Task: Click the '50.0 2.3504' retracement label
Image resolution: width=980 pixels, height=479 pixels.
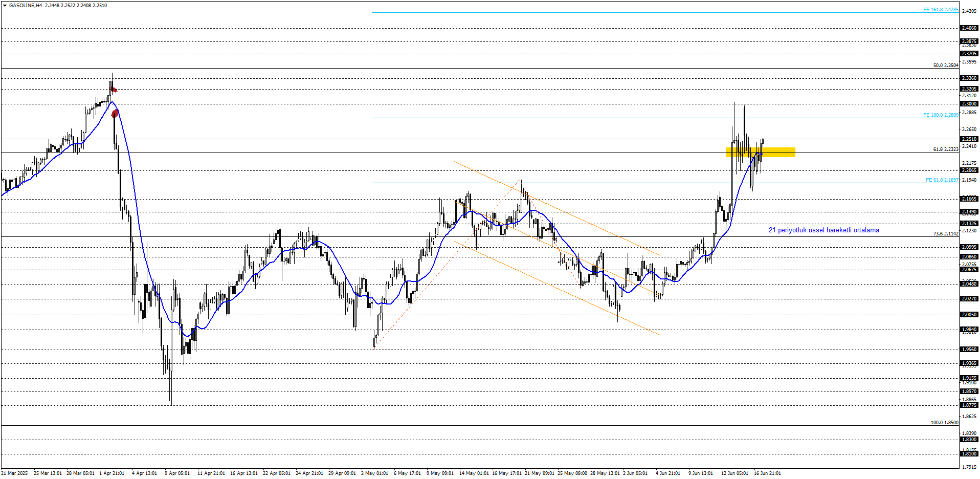Action: pos(946,66)
